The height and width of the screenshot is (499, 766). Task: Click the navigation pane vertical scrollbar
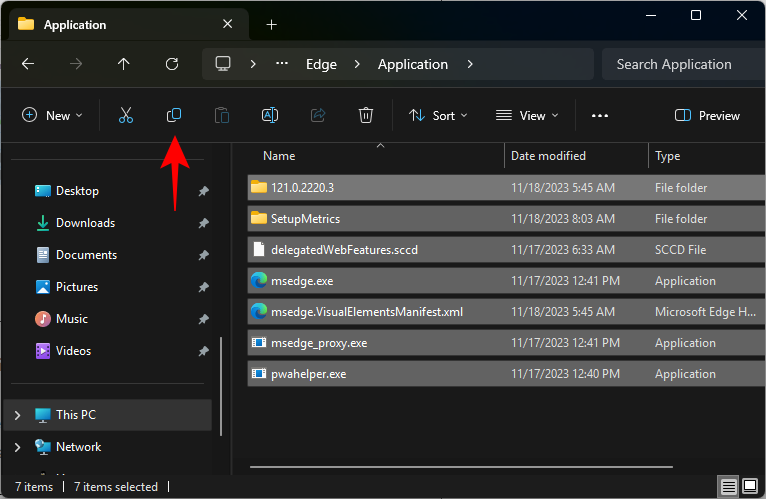pyautogui.click(x=221, y=386)
